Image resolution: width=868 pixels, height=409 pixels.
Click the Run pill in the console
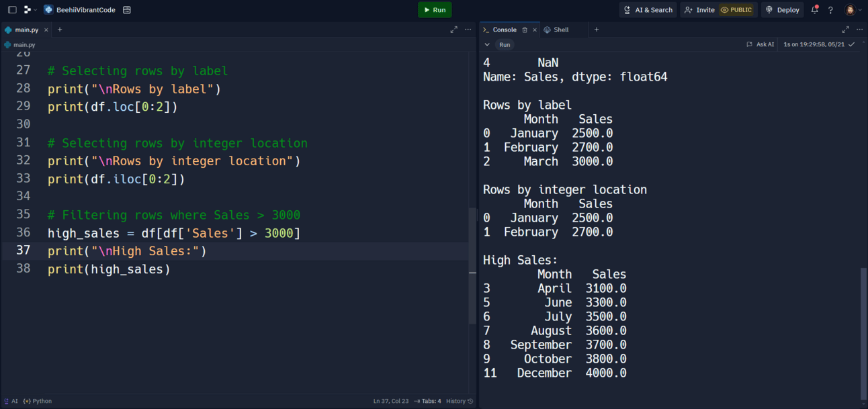point(505,45)
